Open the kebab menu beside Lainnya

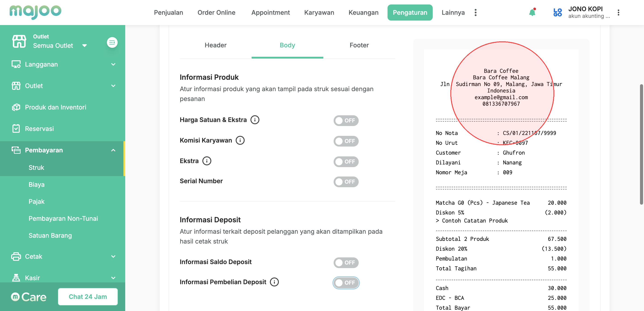(x=475, y=13)
